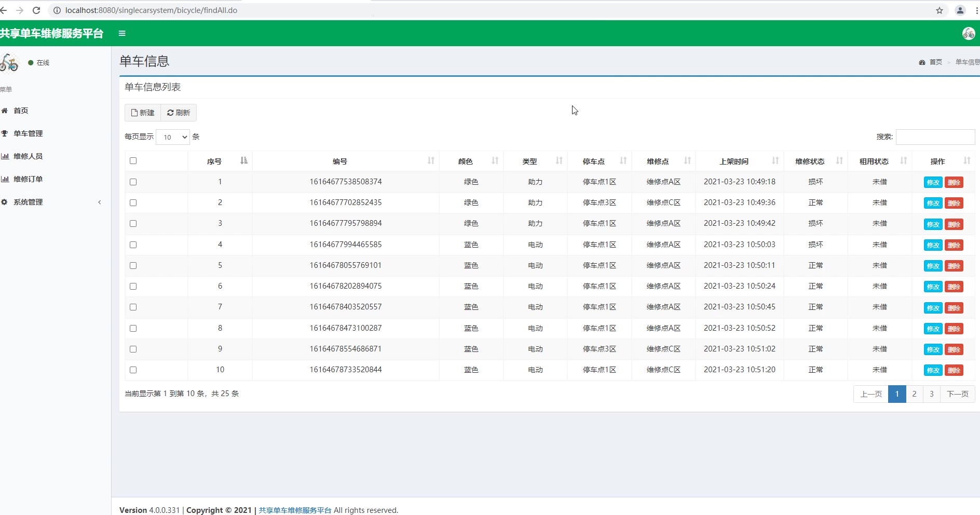Click the browser profile account icon
Image resolution: width=980 pixels, height=515 pixels.
tap(960, 10)
